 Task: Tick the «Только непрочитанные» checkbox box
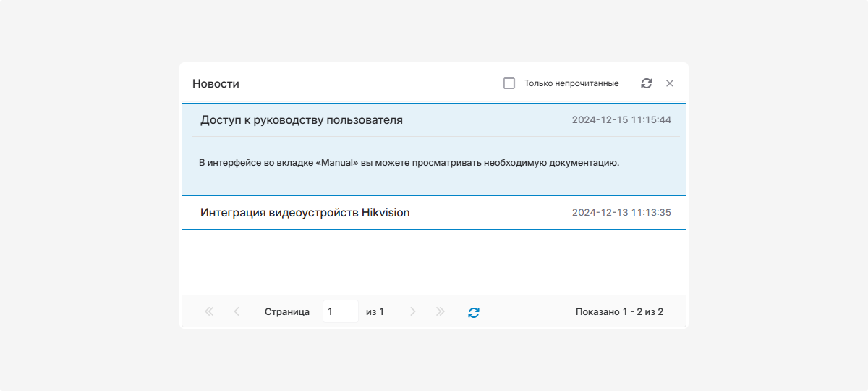(x=509, y=83)
